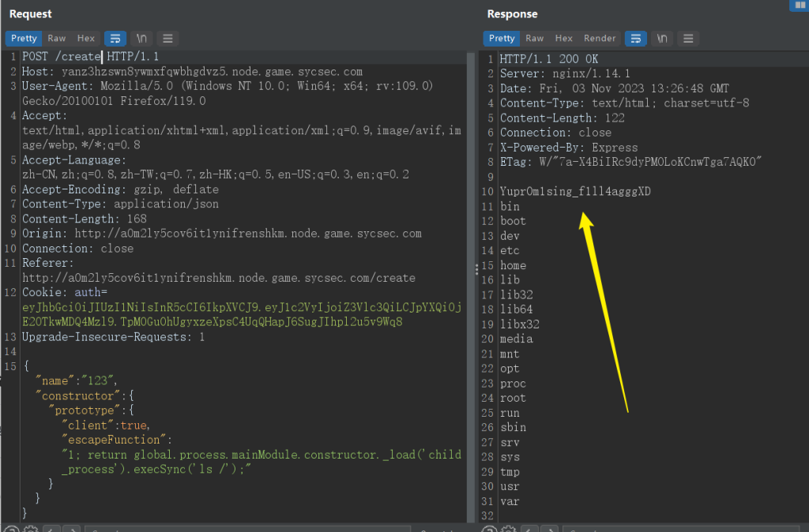The image size is (809, 532).
Task: Click the response "Content-Length: 122" line
Action: pos(563,118)
